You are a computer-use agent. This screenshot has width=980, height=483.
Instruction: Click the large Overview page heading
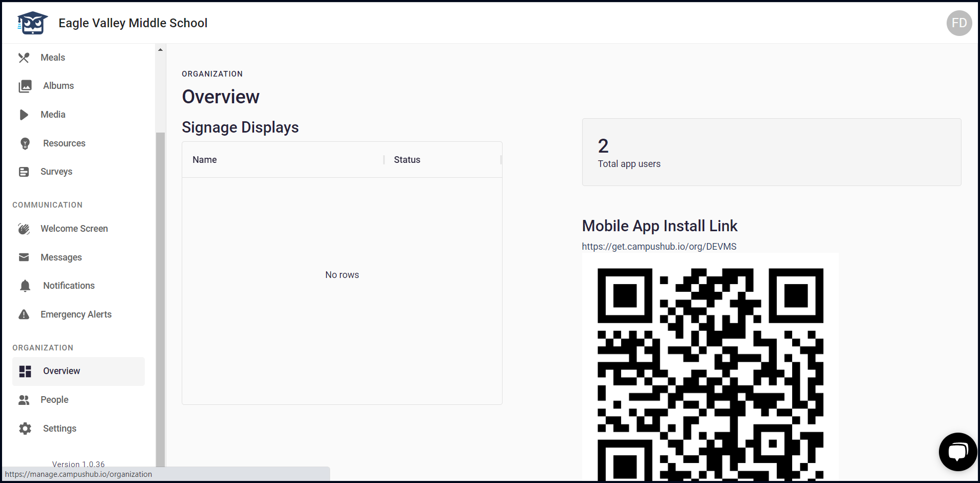tap(221, 97)
